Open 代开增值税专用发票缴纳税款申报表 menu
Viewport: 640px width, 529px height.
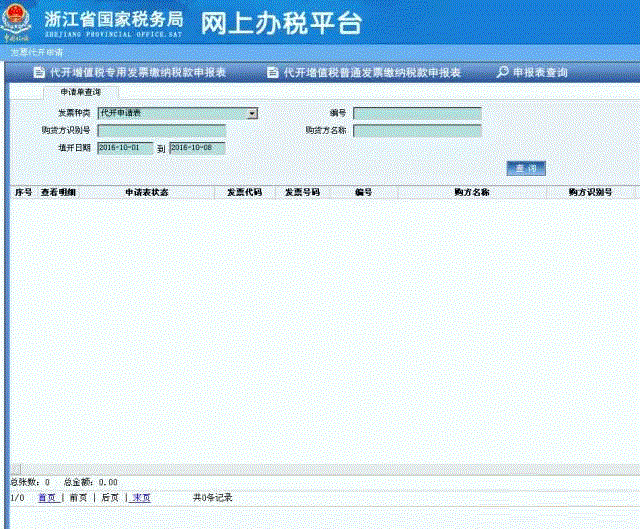pos(138,72)
